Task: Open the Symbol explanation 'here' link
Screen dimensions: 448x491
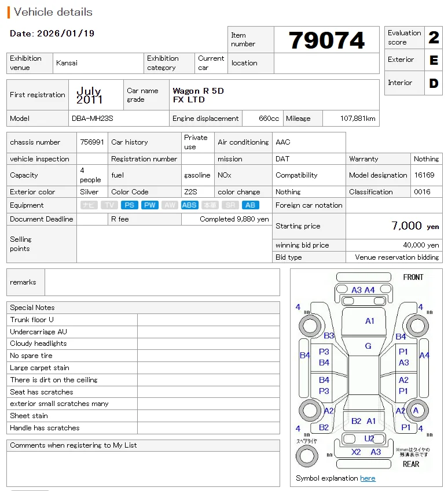Action: [x=368, y=478]
